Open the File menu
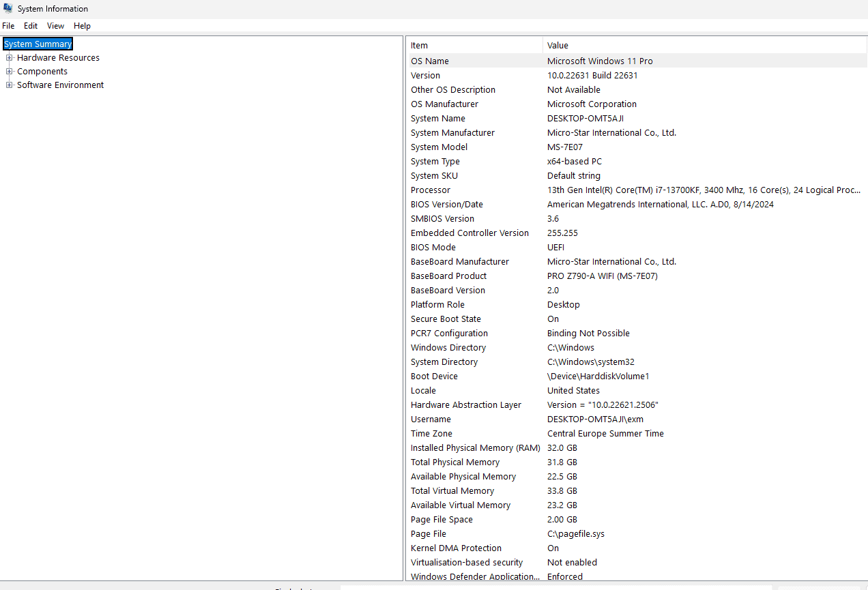 [x=8, y=26]
